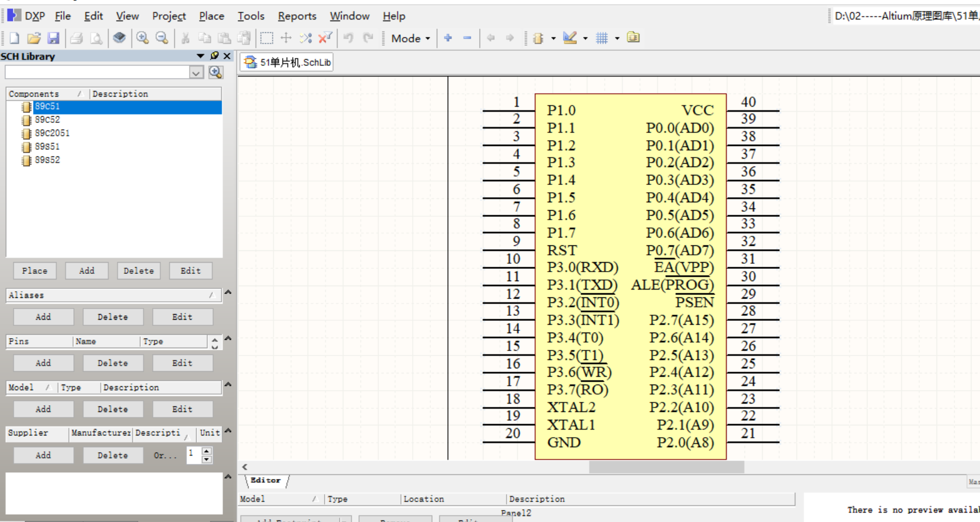Click the Deselect All icon
Viewport: 980px width, 522px height.
pyautogui.click(x=305, y=38)
